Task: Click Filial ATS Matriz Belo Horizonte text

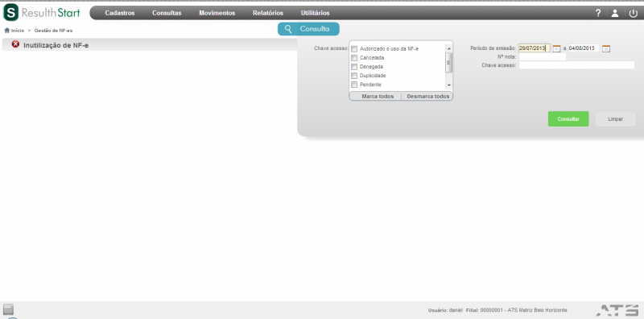Action: 517,310
